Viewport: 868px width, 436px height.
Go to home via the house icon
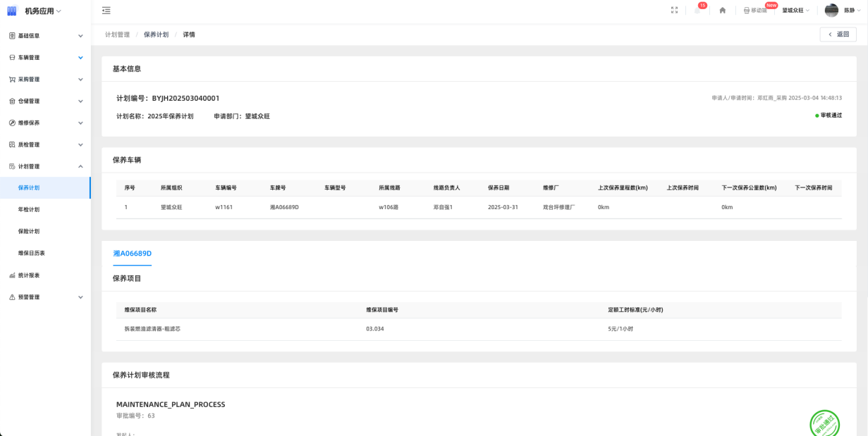point(722,11)
